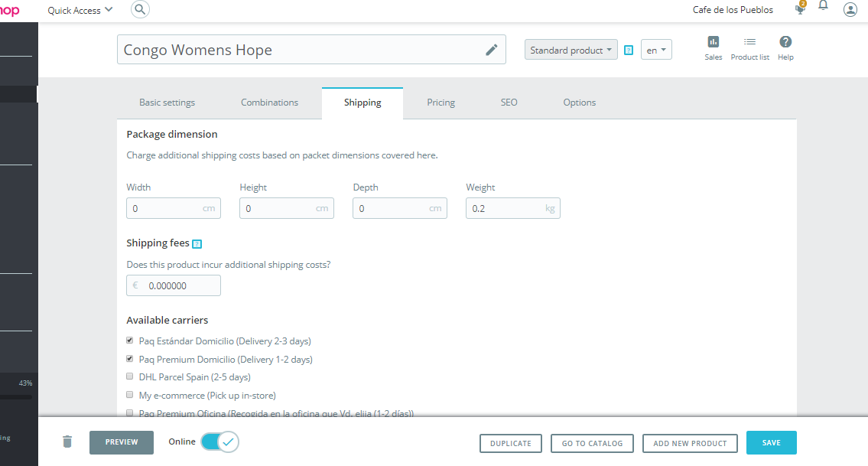Click the Preview button
The image size is (868, 466).
pos(122,442)
